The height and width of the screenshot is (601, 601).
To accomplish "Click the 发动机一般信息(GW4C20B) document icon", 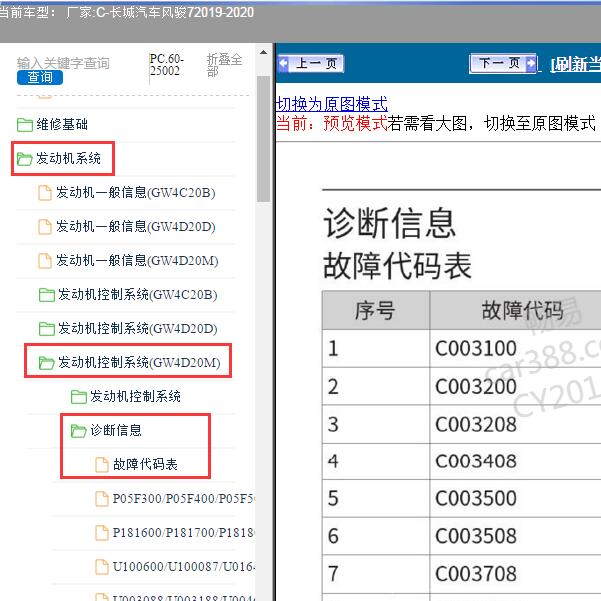I will [x=45, y=193].
